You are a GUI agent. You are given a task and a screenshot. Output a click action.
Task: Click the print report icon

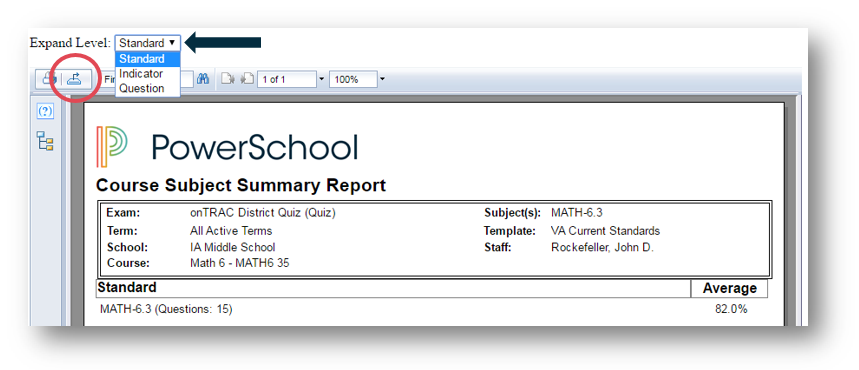pos(50,79)
